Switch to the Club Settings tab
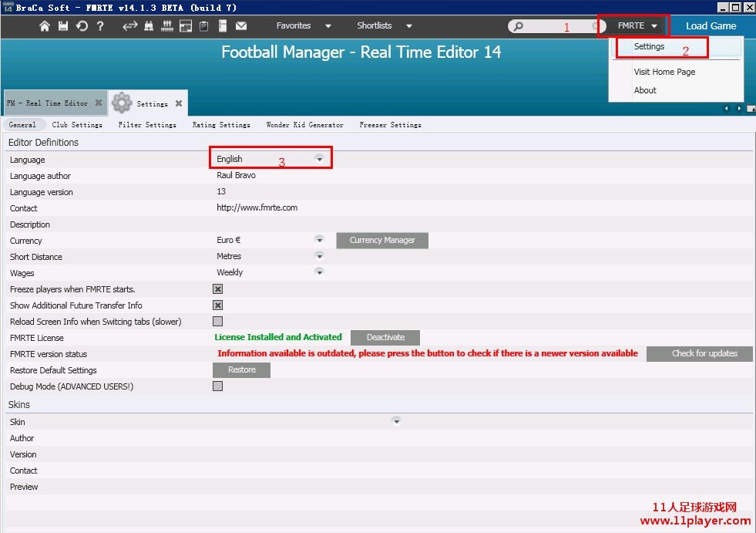The width and height of the screenshot is (756, 533). coord(77,124)
